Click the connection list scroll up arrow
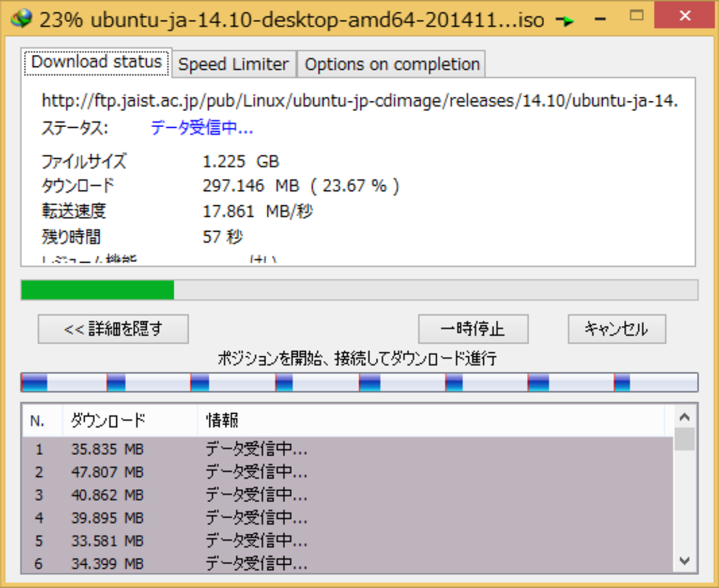Screen dimensions: 719x588 click(x=685, y=417)
